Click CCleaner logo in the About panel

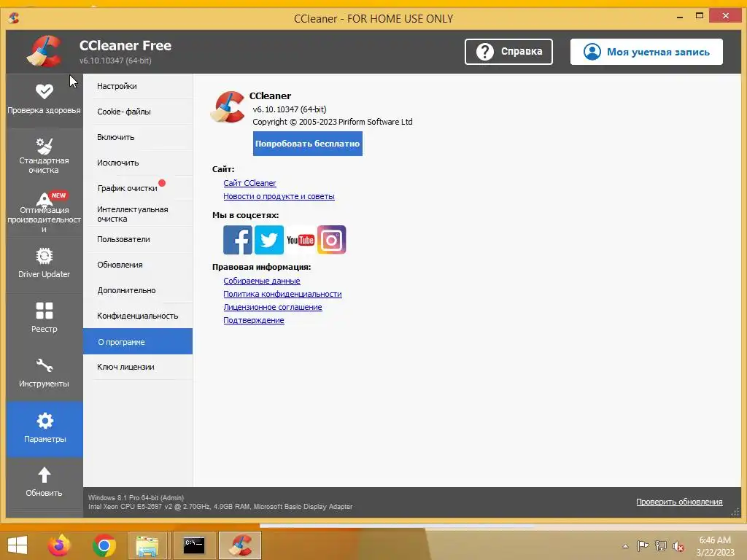228,108
